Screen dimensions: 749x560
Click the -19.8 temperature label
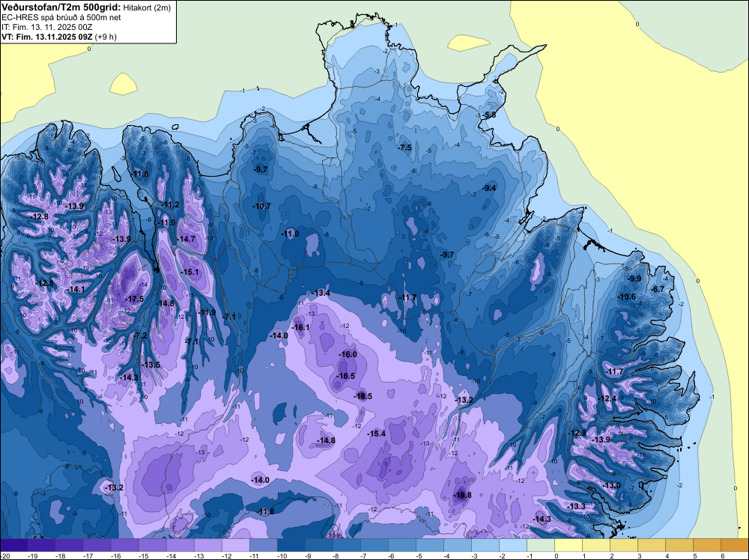462,495
